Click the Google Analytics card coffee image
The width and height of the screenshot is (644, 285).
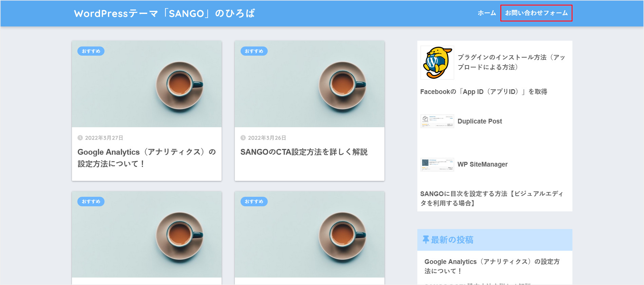coord(147,84)
